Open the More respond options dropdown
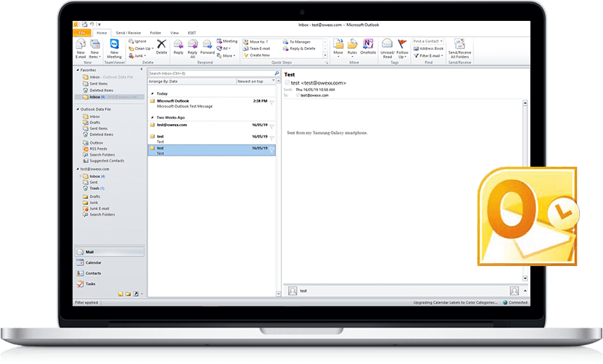 click(226, 56)
